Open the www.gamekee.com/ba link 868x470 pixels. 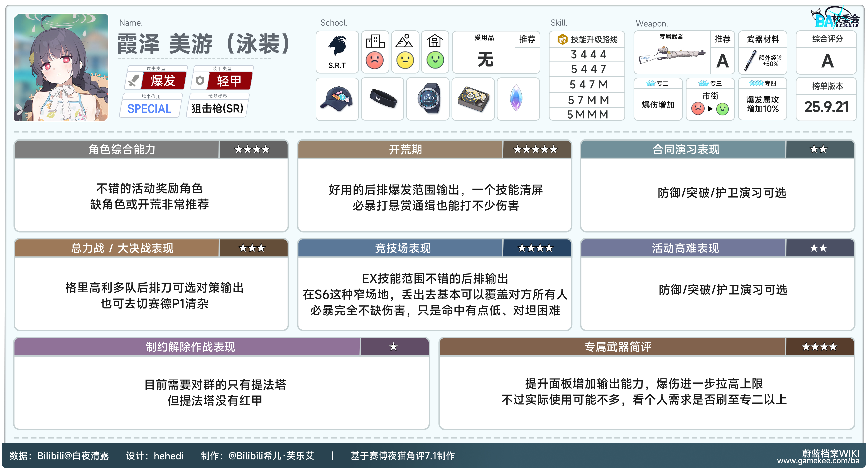click(818, 461)
